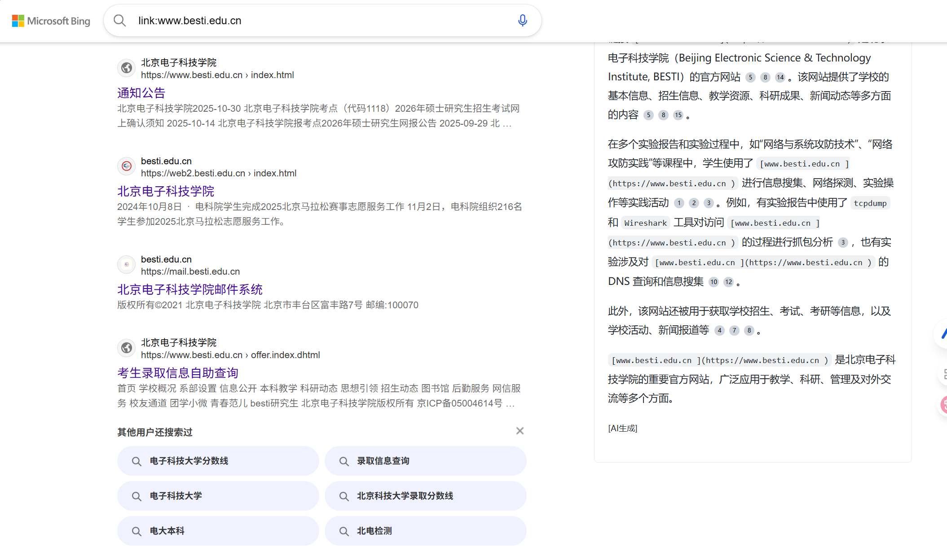Viewport: 947px width, 560px height.
Task: Open 考生录取信息自助查询 result
Action: point(177,373)
